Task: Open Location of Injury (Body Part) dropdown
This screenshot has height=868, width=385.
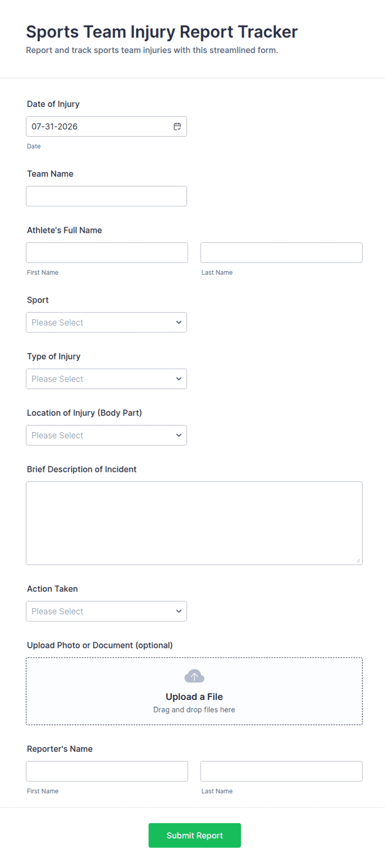Action: click(x=106, y=435)
